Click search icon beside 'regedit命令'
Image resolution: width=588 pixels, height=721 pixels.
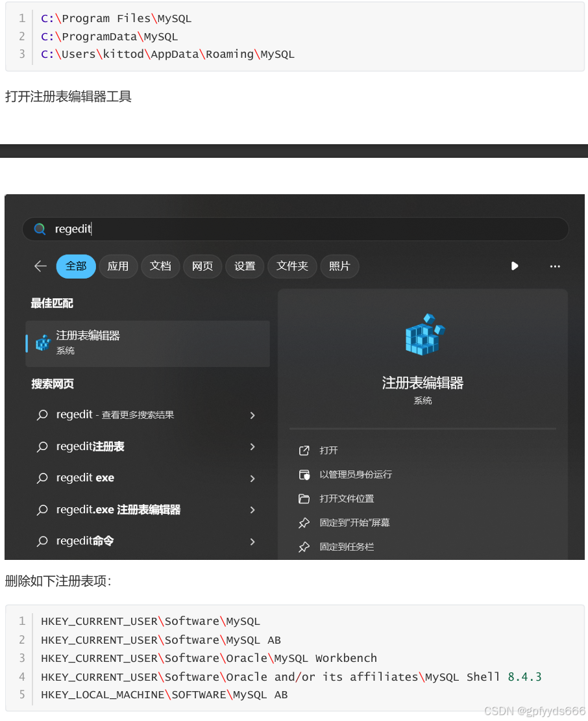(x=42, y=541)
